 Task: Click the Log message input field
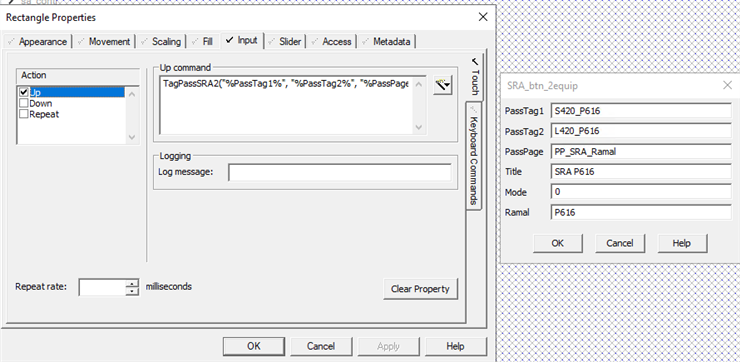click(x=340, y=172)
